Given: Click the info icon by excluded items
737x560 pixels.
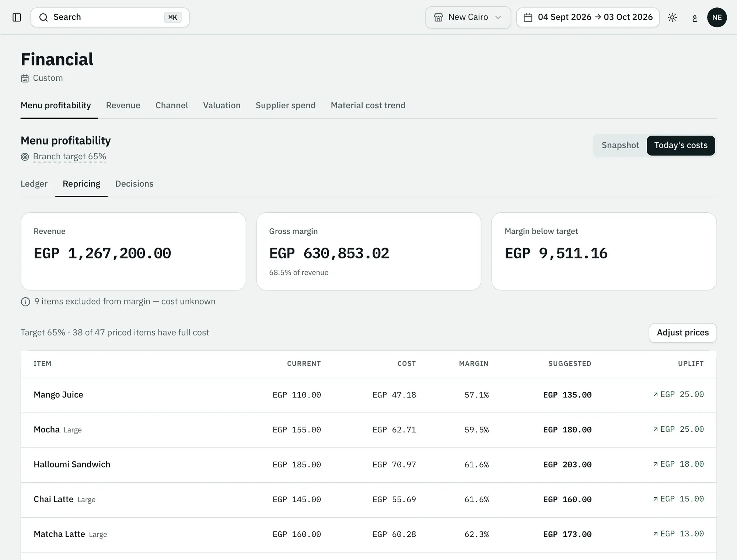Looking at the screenshot, I should 25,302.
